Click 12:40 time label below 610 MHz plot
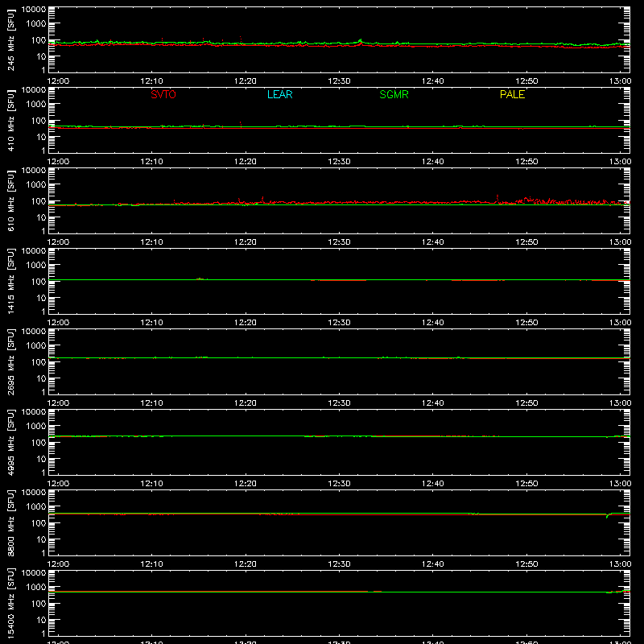The width and height of the screenshot is (644, 644). tap(433, 242)
